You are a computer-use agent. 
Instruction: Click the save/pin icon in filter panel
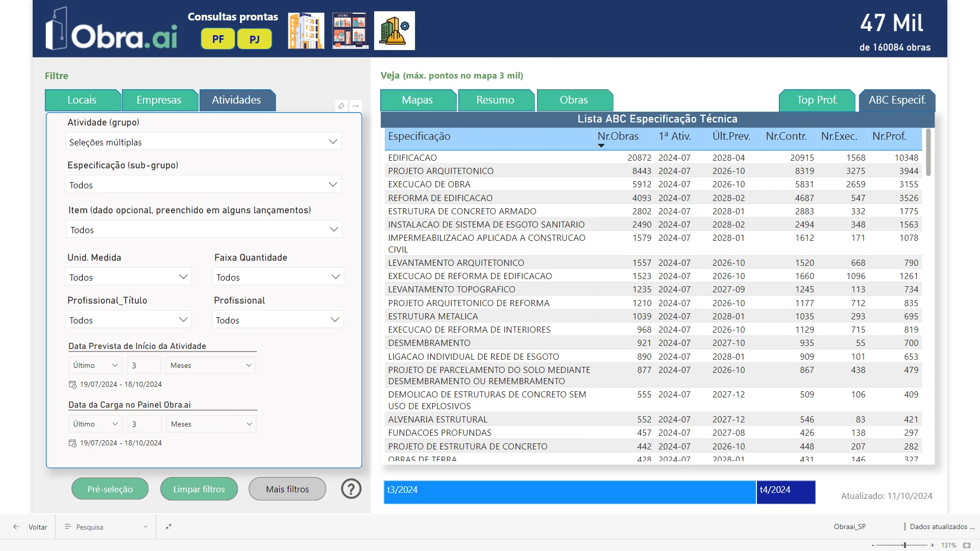click(341, 106)
